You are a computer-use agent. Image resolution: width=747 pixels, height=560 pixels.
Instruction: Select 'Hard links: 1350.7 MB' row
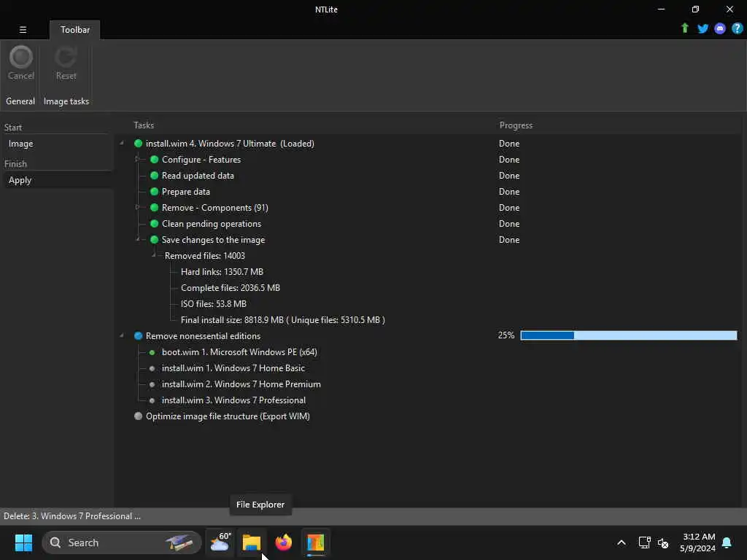(x=222, y=272)
